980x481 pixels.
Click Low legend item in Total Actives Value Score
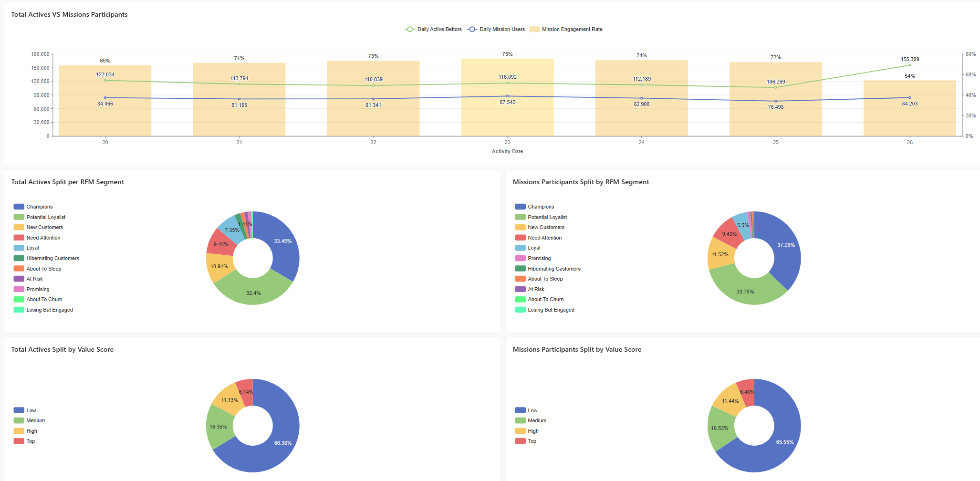(x=31, y=410)
